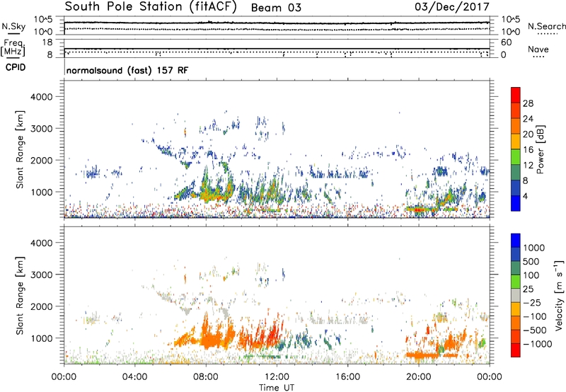Viewport: 566px width, 392px height.
Task: Pick the light green 12–16 dB Power colorbar segment
Action: (x=516, y=157)
